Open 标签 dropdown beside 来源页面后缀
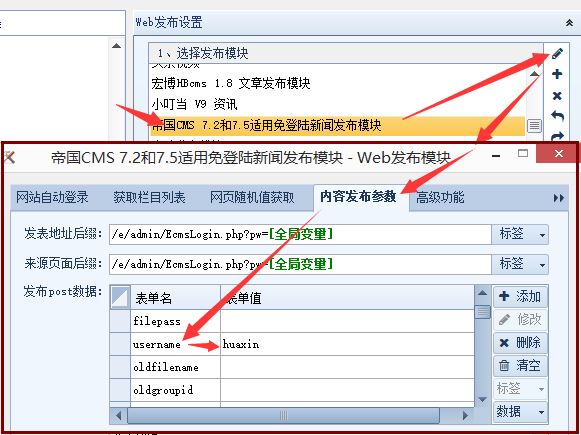Screen dimensions: 581x435 [x=519, y=264]
